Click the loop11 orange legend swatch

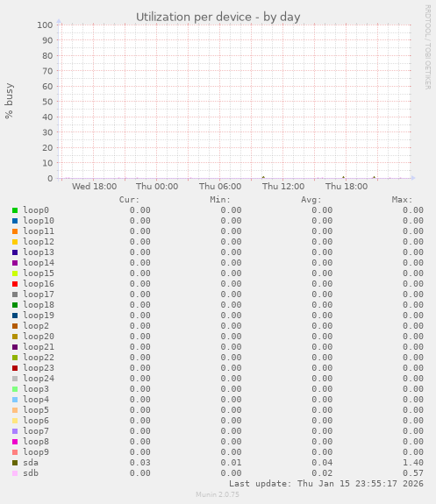click(x=15, y=231)
